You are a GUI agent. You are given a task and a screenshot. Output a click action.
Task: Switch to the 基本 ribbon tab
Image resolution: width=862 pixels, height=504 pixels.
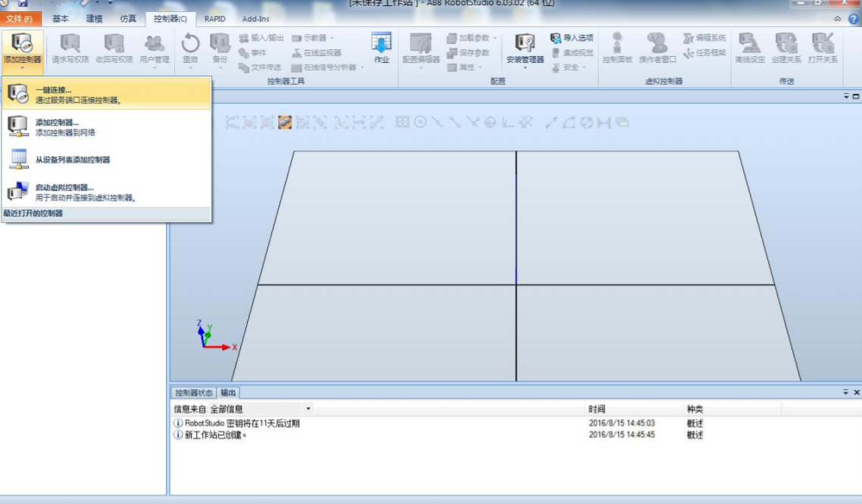(60, 19)
